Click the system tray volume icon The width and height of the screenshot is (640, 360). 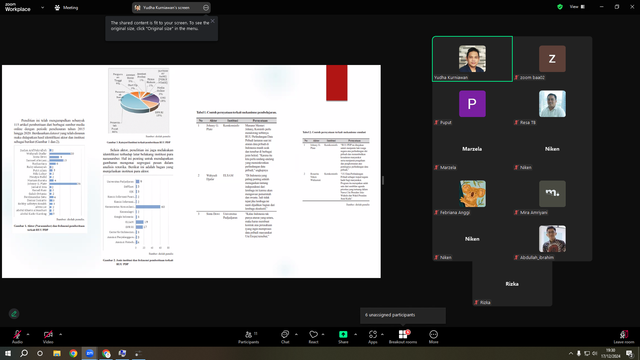click(595, 353)
